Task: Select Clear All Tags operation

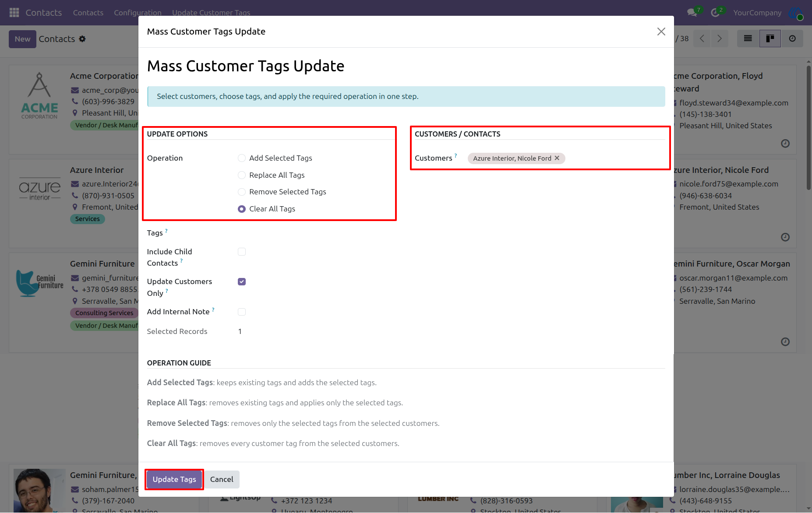Action: (x=242, y=209)
